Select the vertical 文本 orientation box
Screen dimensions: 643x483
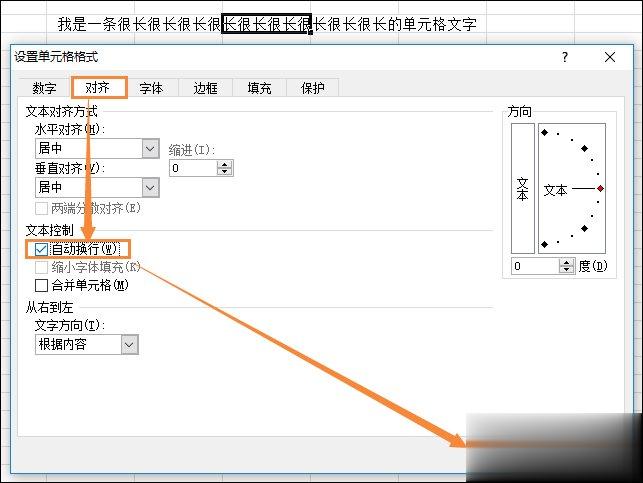522,190
